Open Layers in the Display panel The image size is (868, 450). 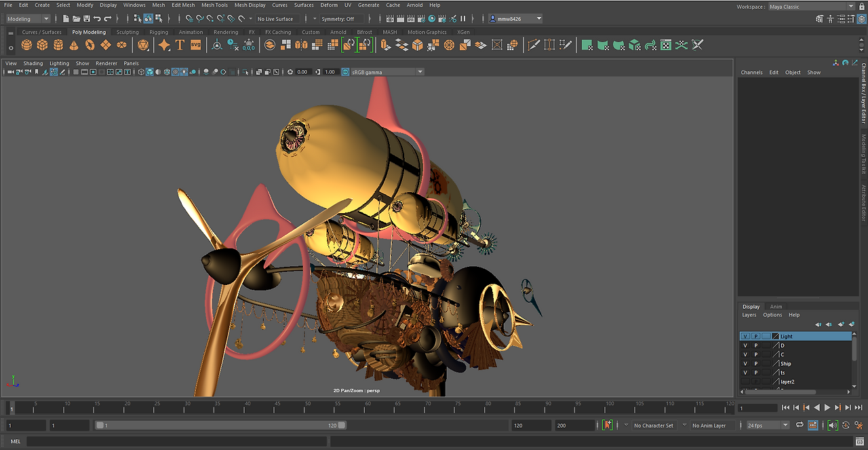pos(749,314)
